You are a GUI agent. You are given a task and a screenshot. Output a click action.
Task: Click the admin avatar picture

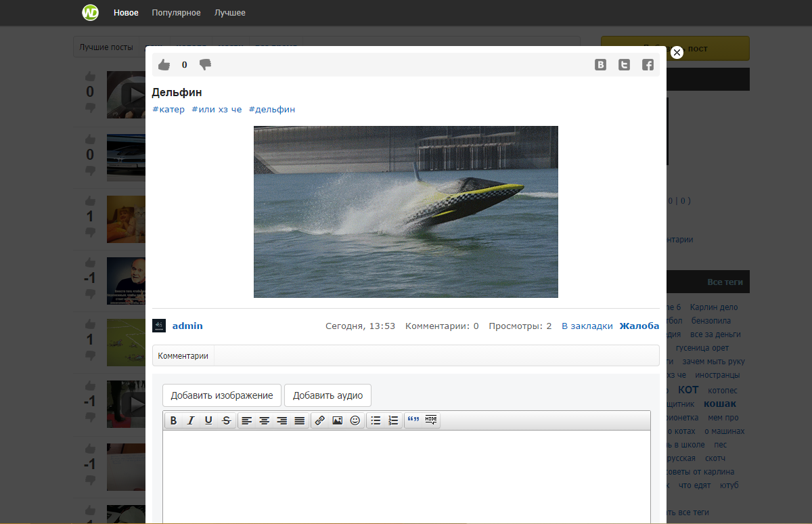coord(159,326)
